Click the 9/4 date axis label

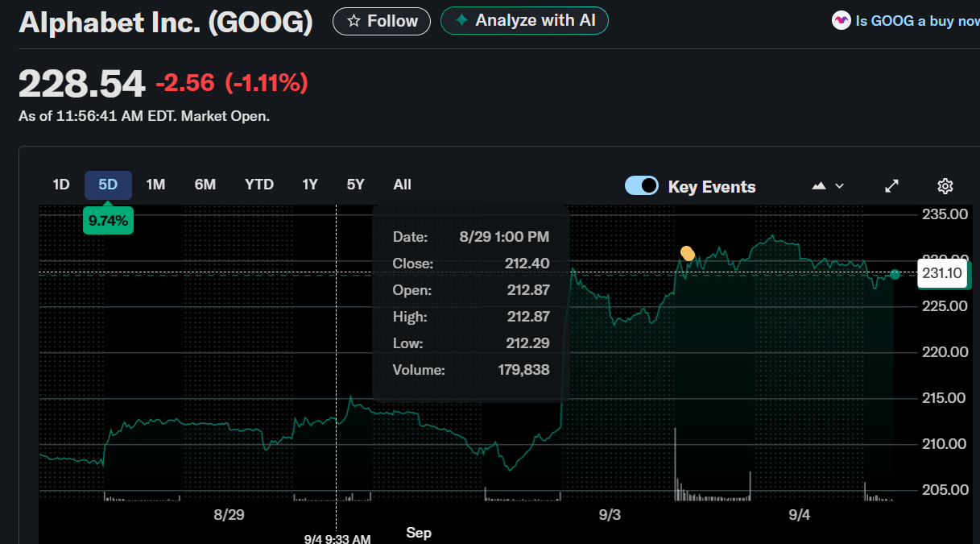coord(800,514)
